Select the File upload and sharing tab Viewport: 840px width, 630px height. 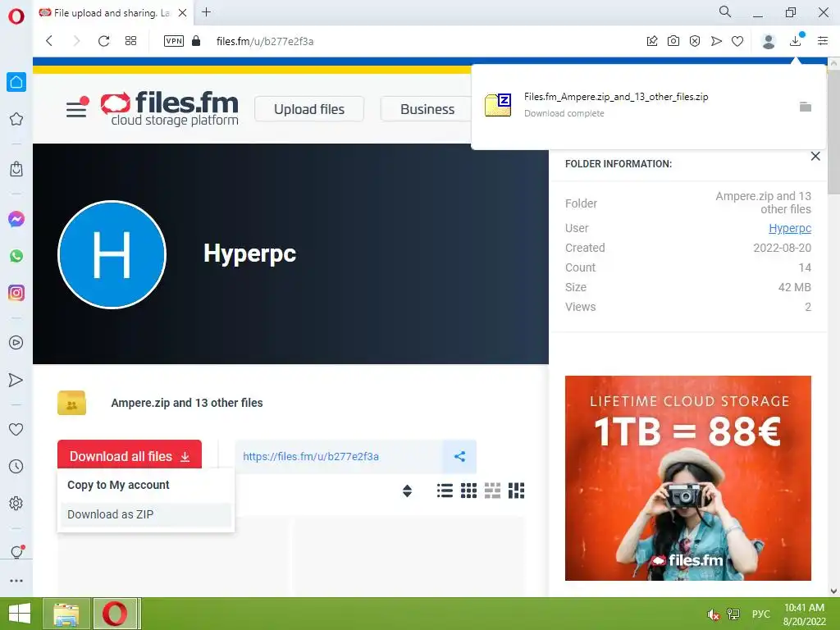coord(112,13)
